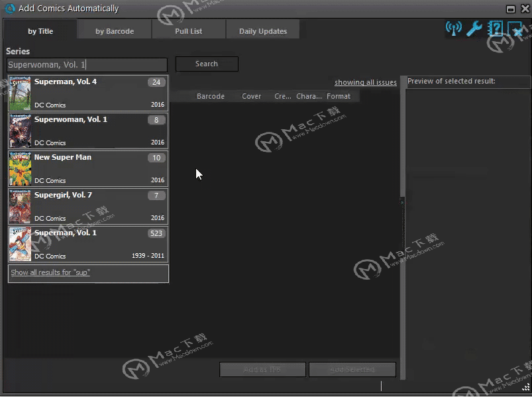The height and width of the screenshot is (397, 532).
Task: Click 'DC Comics' under Supergirl, Vol. 7
Action: [x=50, y=218]
